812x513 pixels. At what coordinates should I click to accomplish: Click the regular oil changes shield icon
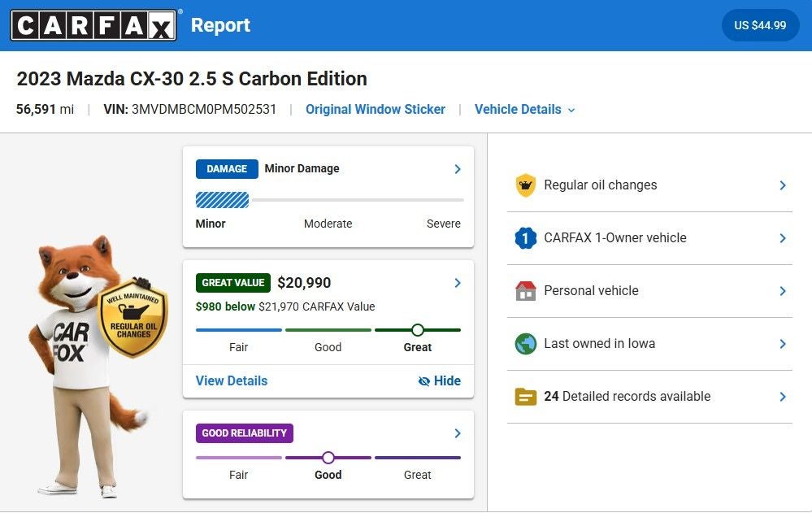pos(526,185)
